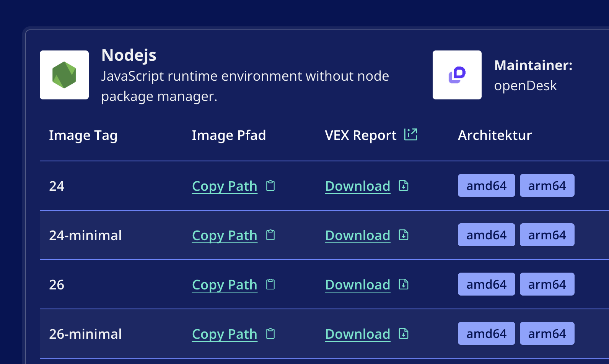This screenshot has width=609, height=364.
Task: Click the VEX Report column header text
Action: 361,135
